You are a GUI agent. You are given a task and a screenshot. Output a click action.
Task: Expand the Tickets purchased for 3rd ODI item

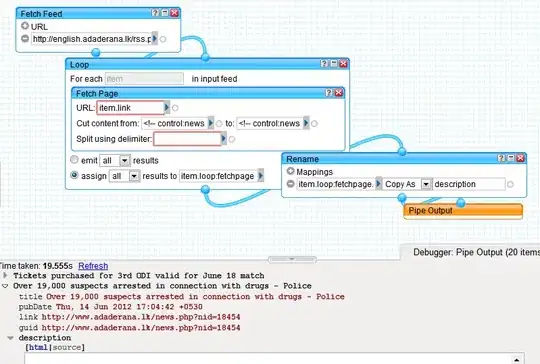point(5,275)
